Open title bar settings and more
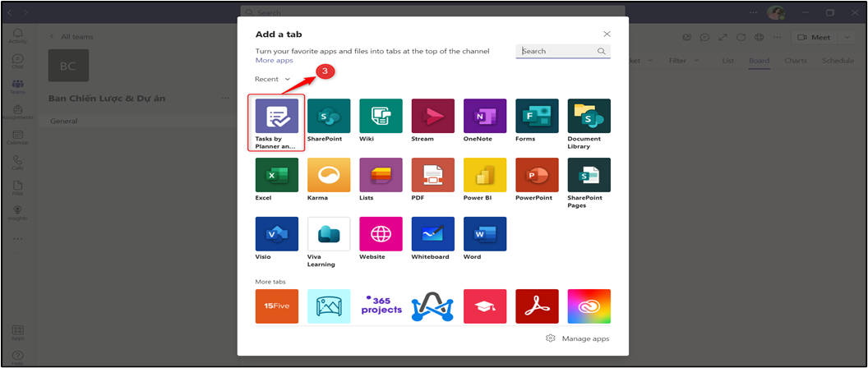The width and height of the screenshot is (868, 368). tap(754, 12)
